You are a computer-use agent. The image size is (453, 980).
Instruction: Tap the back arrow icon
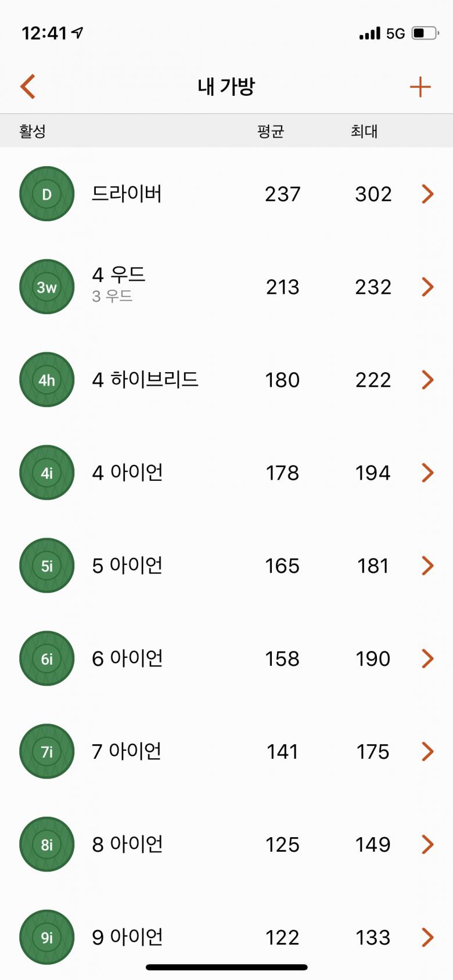tap(28, 87)
